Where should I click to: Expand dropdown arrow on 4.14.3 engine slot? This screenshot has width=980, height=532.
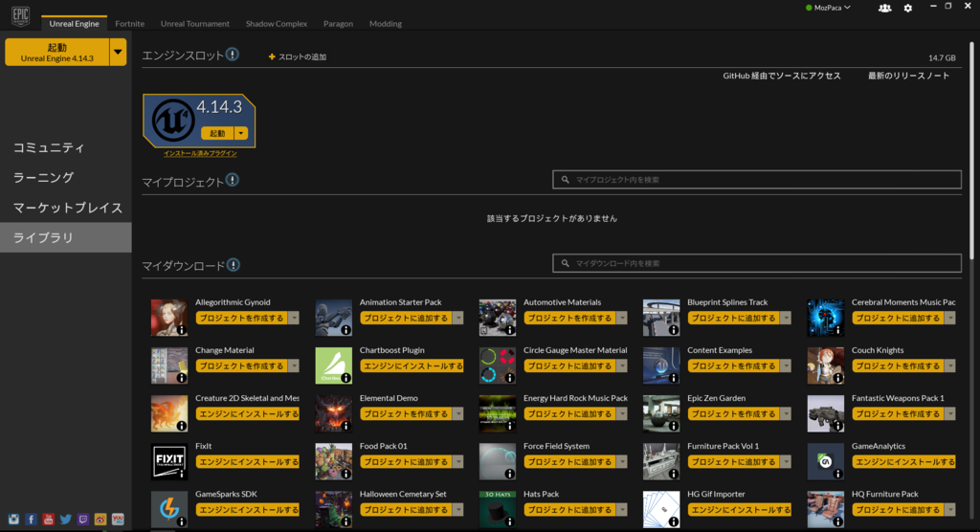point(241,133)
